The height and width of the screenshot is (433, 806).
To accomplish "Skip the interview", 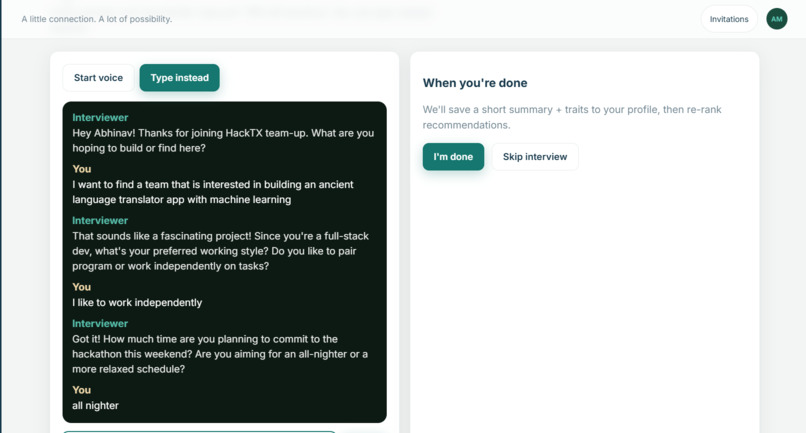I will (535, 157).
